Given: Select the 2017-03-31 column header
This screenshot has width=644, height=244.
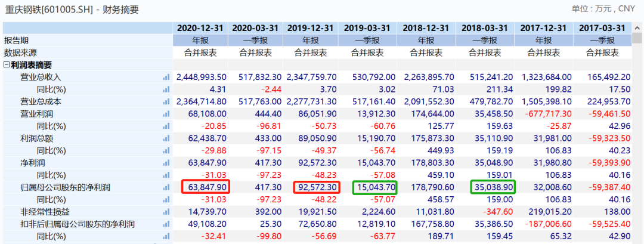Looking at the screenshot, I should [602, 29].
